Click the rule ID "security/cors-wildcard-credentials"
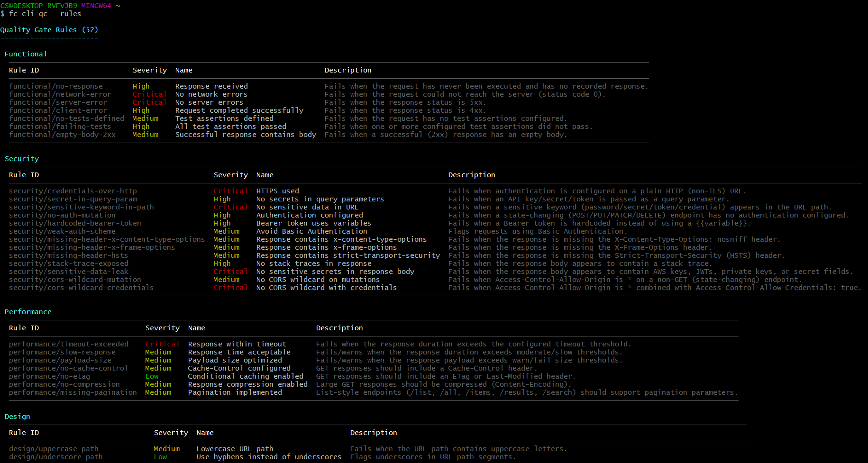The height and width of the screenshot is (463, 868). (82, 288)
